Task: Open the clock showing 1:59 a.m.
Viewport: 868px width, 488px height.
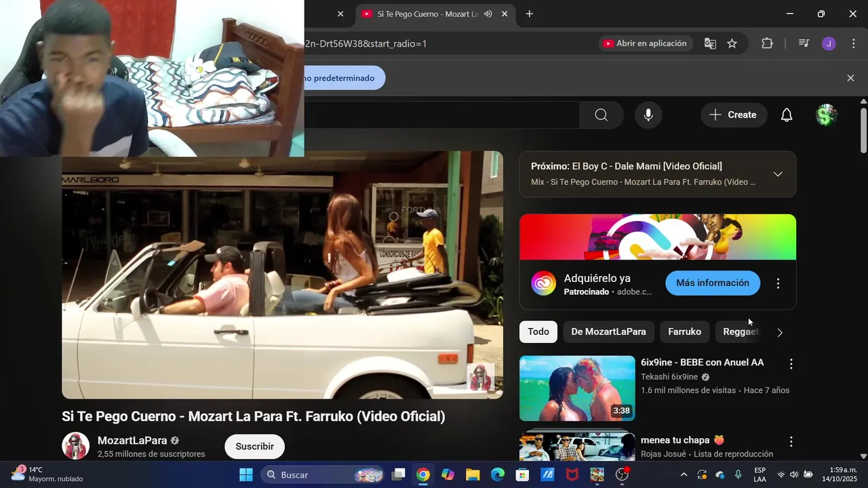Action: pos(841,474)
